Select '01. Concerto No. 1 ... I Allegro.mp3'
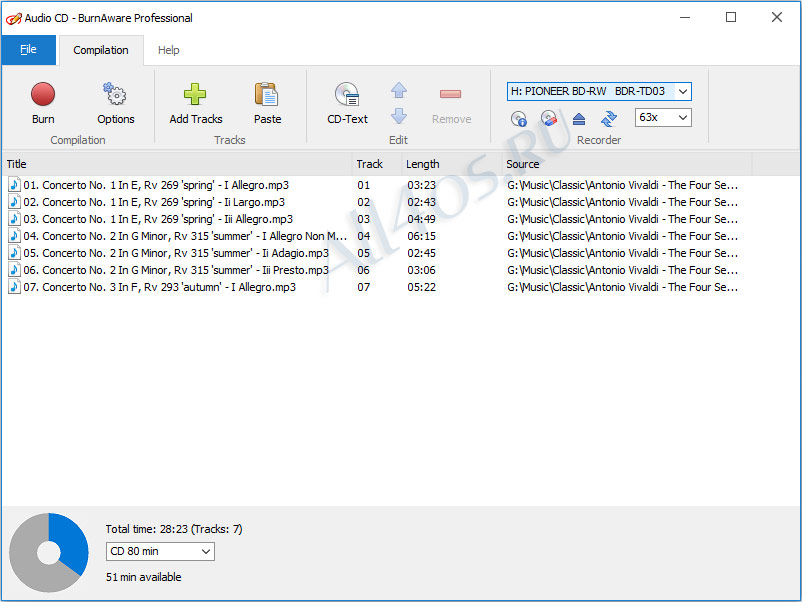 [156, 185]
